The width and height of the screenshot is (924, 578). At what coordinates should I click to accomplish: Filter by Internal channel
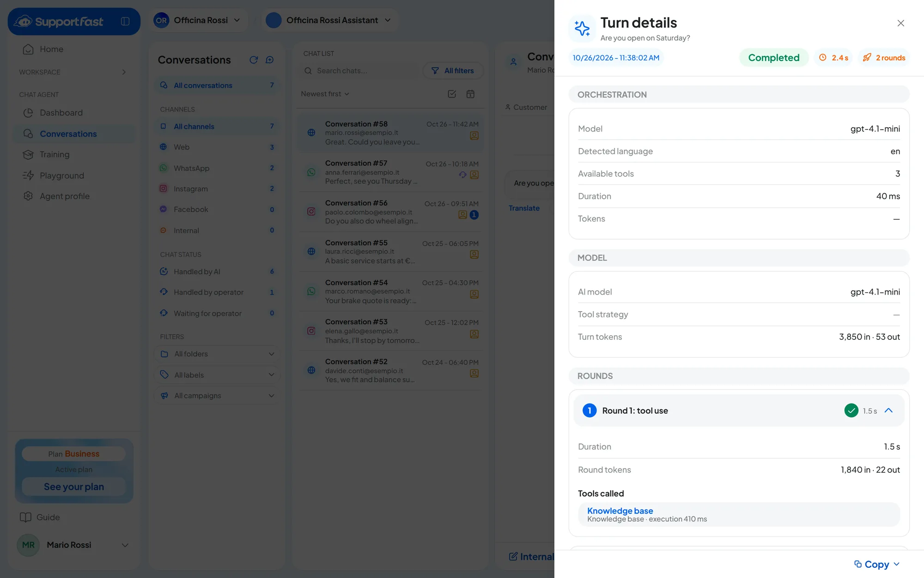tap(217, 230)
